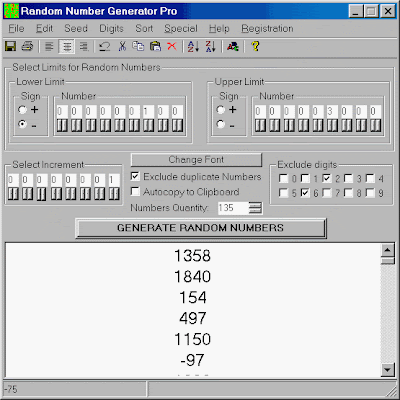Open the Edit menu
The width and height of the screenshot is (400, 400).
point(44,29)
